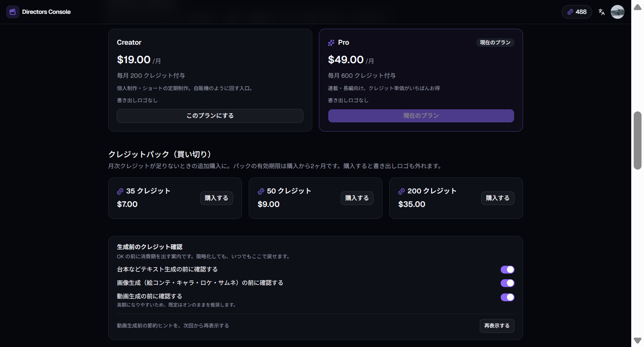Click the Creator plan 書き出しロゴなし text
644x347 pixels.
(137, 100)
